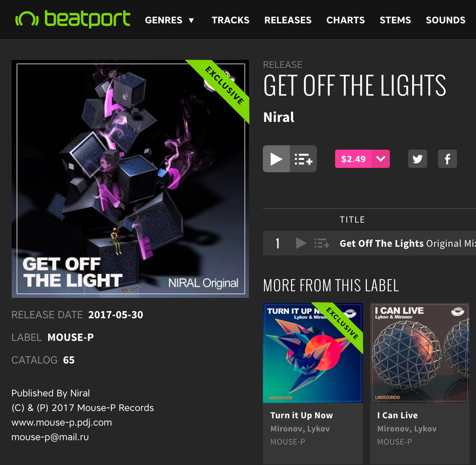Click the Get Off The Lights track title

pyautogui.click(x=381, y=243)
